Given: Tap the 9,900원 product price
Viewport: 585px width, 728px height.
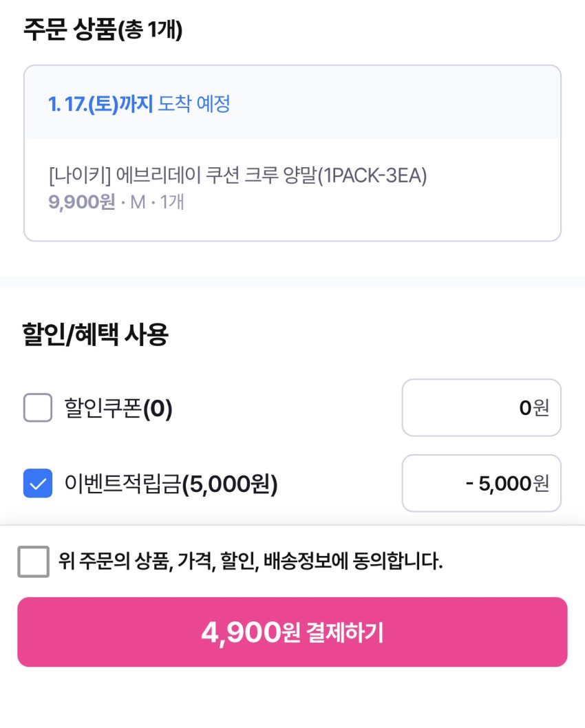Looking at the screenshot, I should 81,202.
